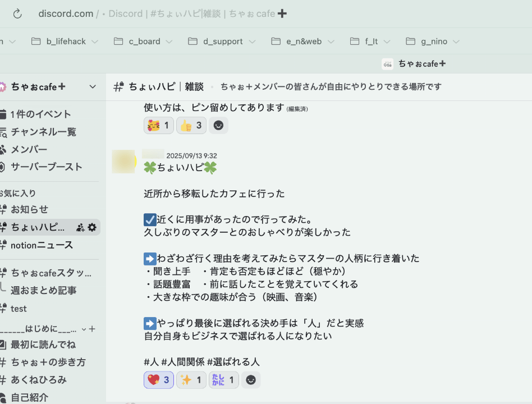Reload the Discord page in the browser
This screenshot has width=532, height=404.
(x=17, y=13)
